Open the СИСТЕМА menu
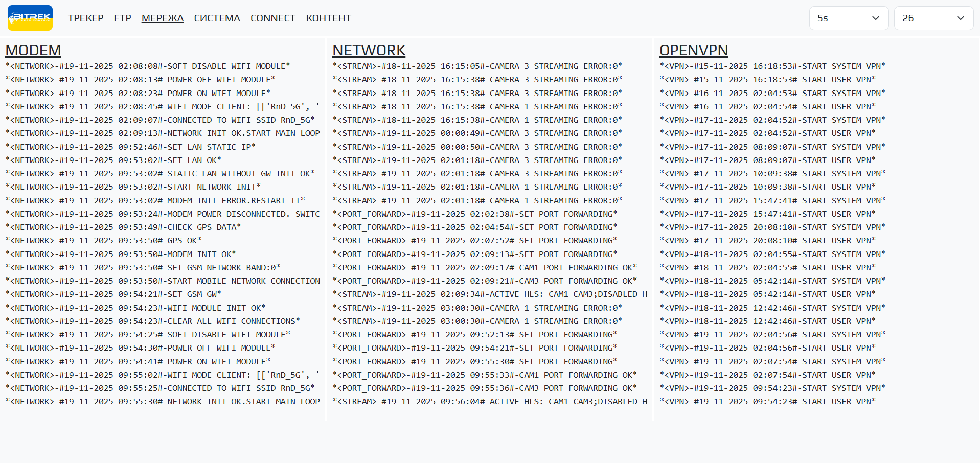 tap(217, 18)
